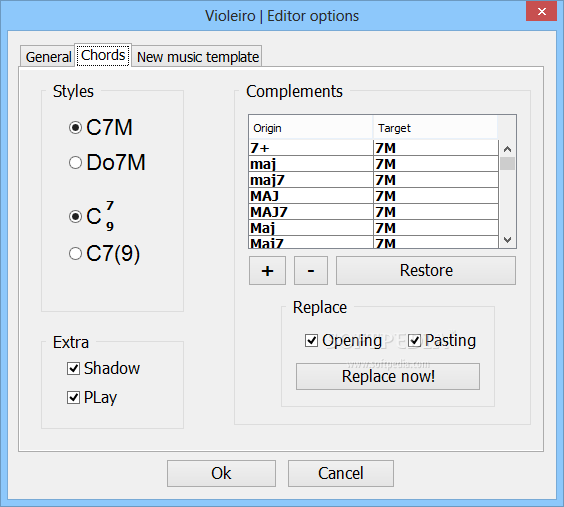Viewport: 564px width, 507px height.
Task: Select the 'maj7' origin cell
Action: click(311, 179)
